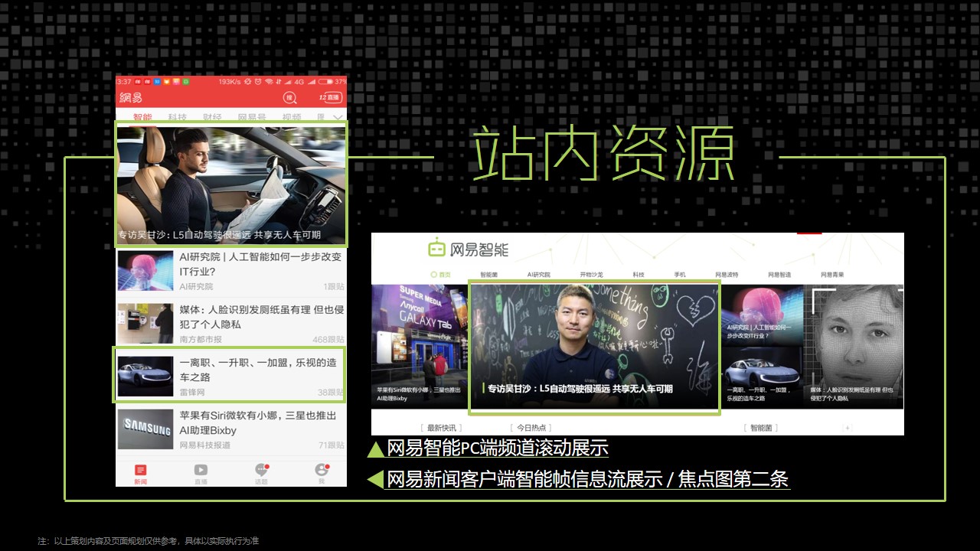Click the 网易智能 robot logo on website
980x551 pixels.
467,249
